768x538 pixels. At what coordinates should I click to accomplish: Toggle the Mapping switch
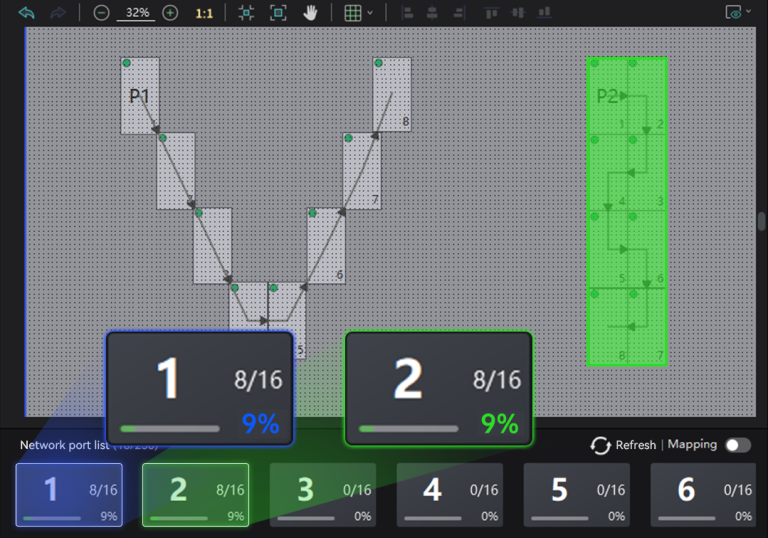pyautogui.click(x=738, y=445)
